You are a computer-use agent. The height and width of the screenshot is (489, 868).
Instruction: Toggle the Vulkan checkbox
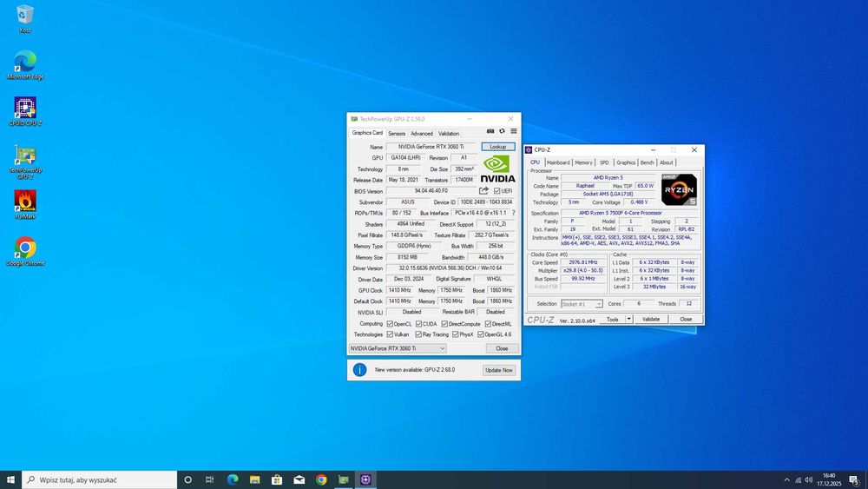(x=390, y=334)
